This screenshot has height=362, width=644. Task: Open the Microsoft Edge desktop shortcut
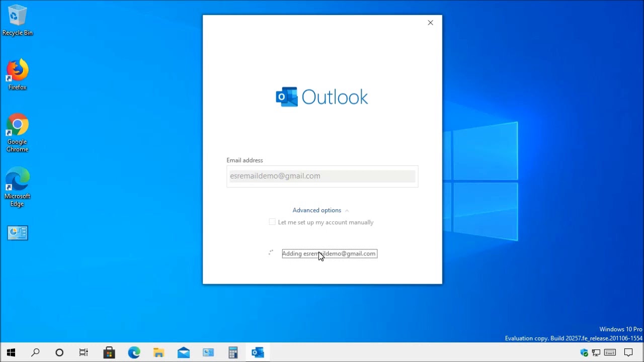tap(17, 187)
